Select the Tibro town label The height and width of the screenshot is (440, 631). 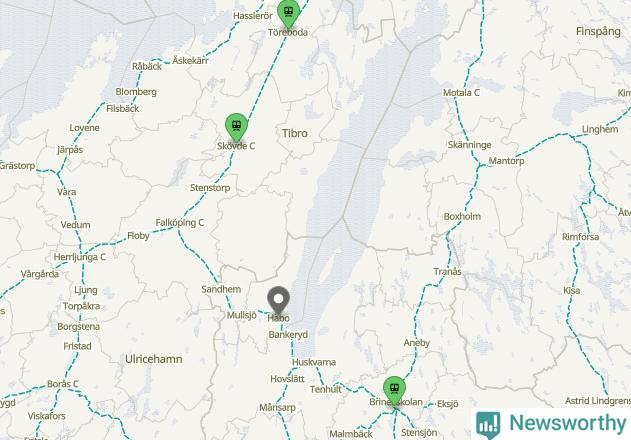click(295, 133)
